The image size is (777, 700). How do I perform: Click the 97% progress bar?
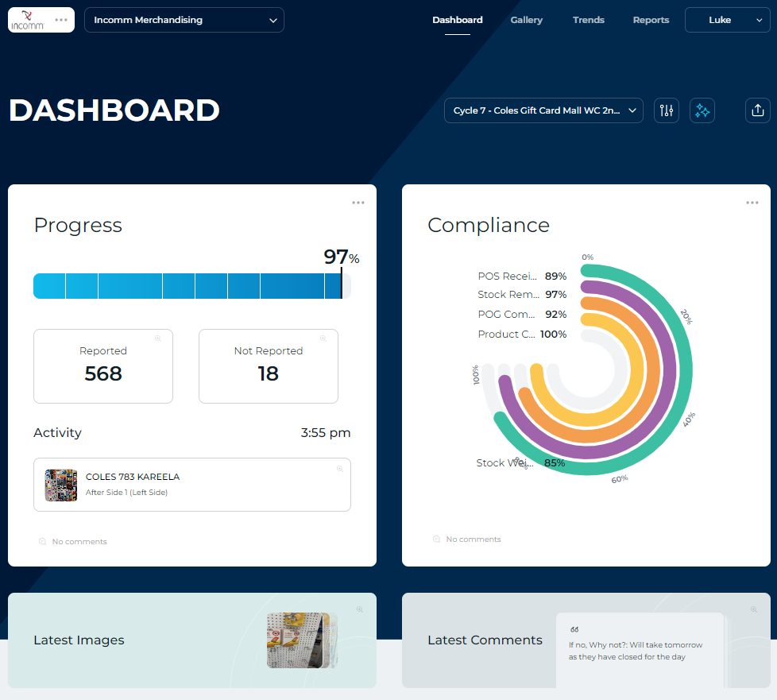click(192, 285)
